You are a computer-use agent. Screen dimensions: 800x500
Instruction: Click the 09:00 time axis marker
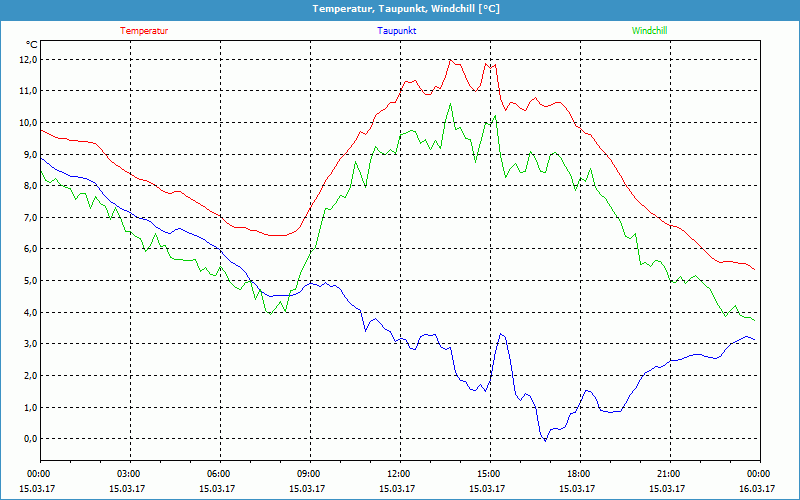pos(309,474)
